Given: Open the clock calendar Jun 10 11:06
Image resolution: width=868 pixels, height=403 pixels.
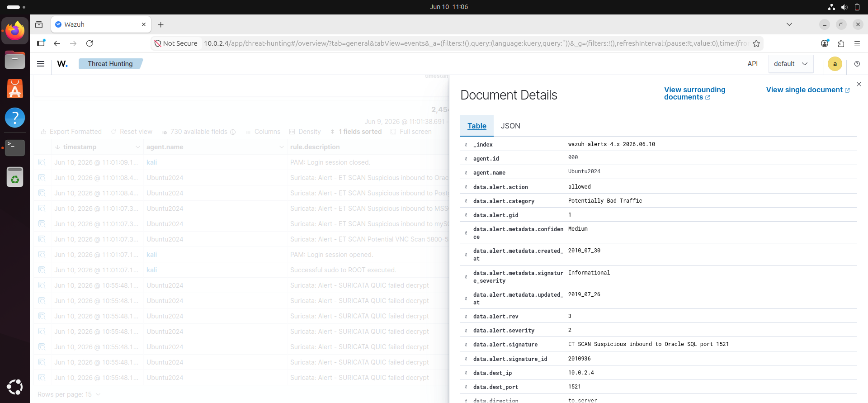Looking at the screenshot, I should [x=449, y=7].
